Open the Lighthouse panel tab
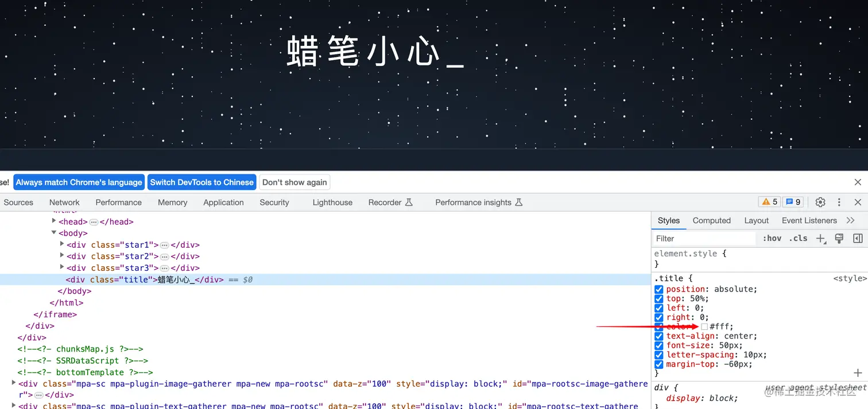 point(332,202)
